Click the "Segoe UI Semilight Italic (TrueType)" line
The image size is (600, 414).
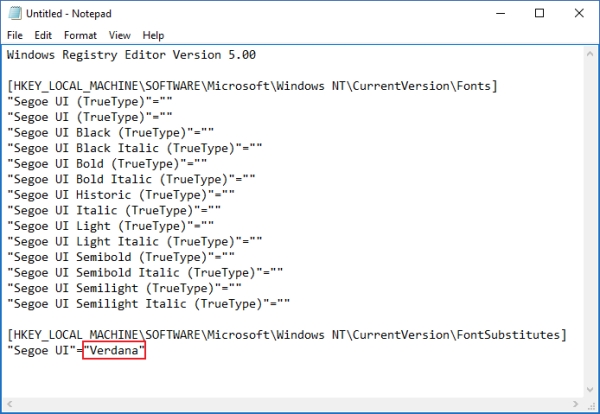[148, 304]
